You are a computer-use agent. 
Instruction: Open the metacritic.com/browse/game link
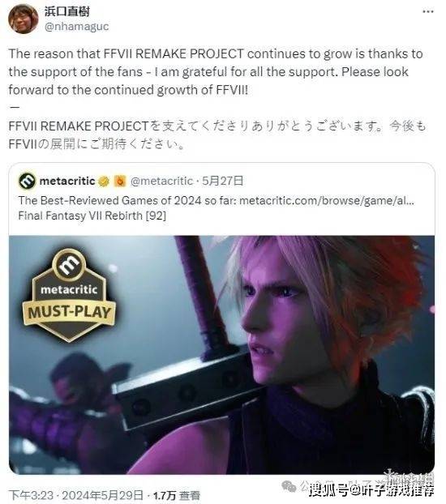[327, 201]
